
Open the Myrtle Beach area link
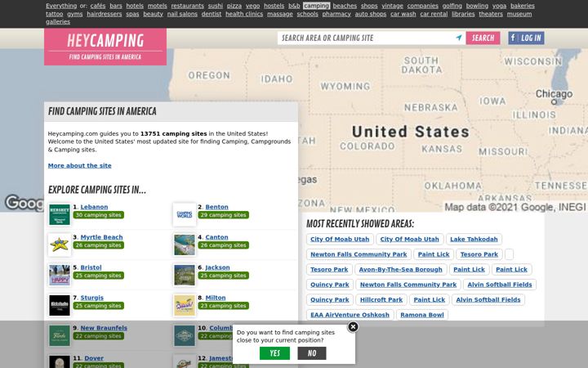[x=101, y=237]
